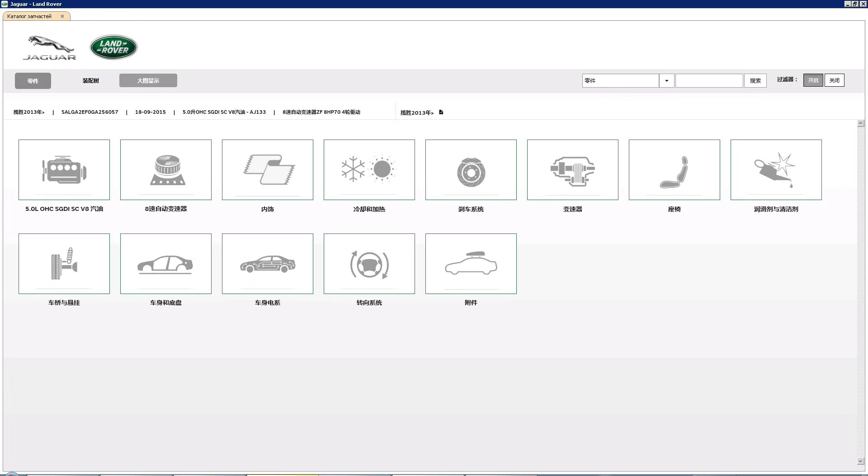
Task: Click the scrollbar up arrow
Action: pos(861,123)
